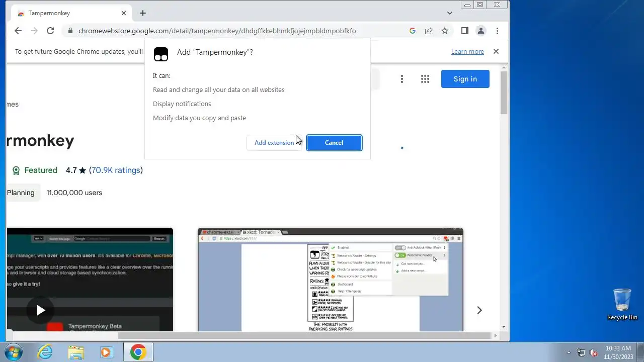Screen dimensions: 644x362
Task: Click the blue Sign in button
Action: 465,79
